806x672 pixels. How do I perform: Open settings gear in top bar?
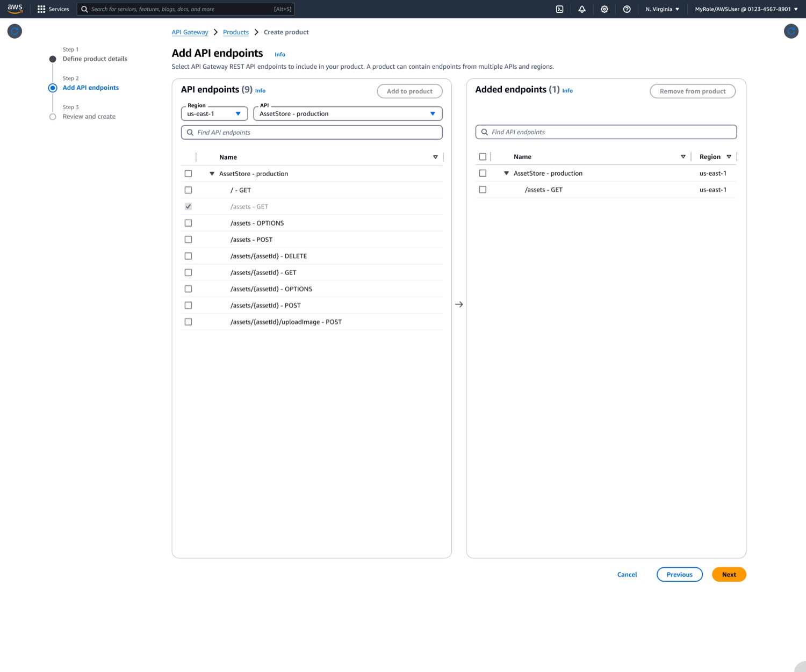coord(604,9)
